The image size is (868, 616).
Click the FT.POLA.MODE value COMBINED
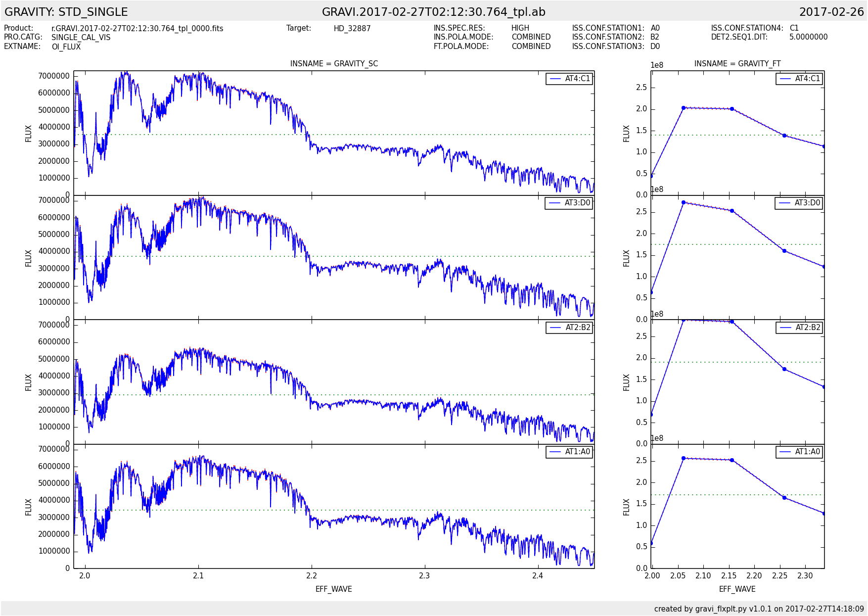click(531, 46)
